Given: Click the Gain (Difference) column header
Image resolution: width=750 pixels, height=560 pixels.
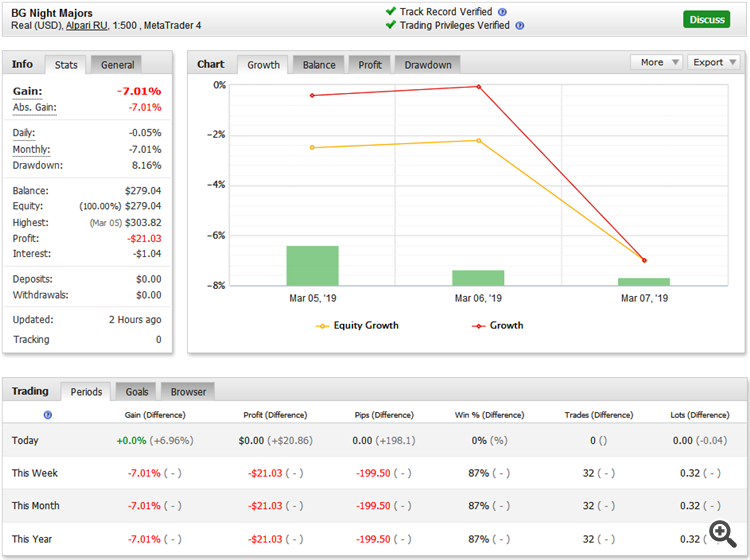Looking at the screenshot, I should click(155, 415).
